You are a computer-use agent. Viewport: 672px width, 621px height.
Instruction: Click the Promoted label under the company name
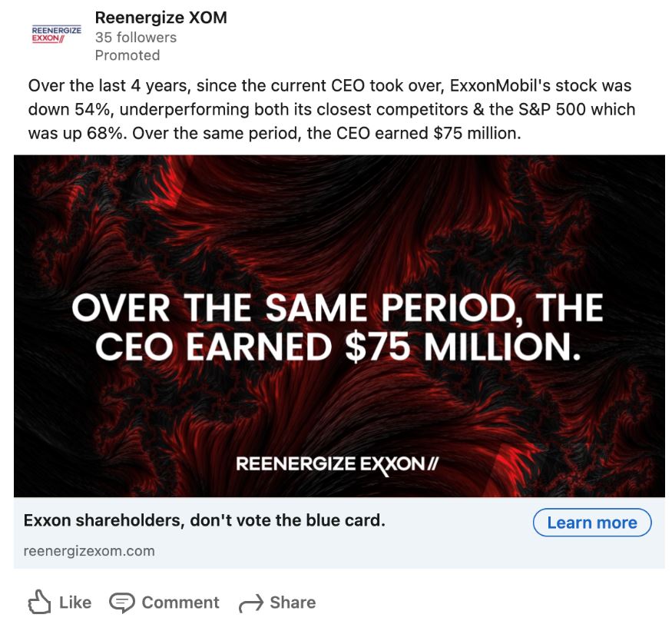[x=127, y=55]
